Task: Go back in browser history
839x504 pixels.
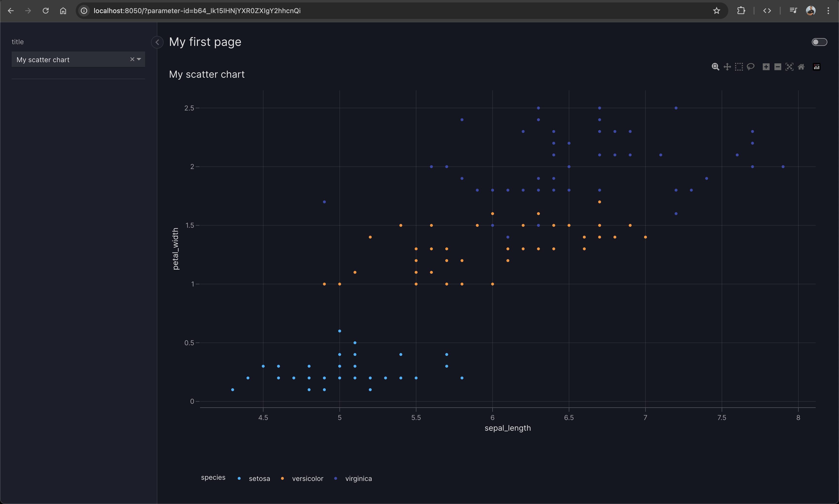Action: tap(10, 11)
